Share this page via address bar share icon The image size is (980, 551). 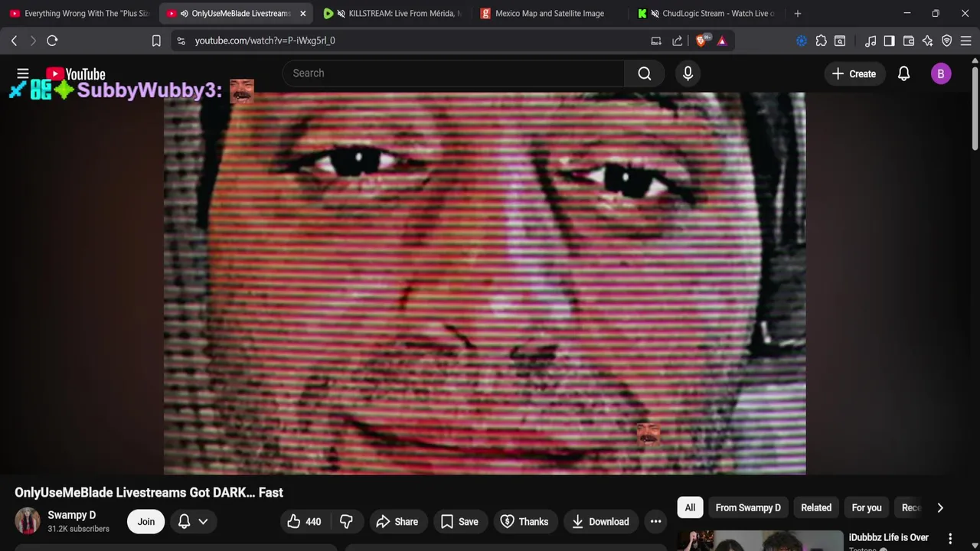click(x=678, y=41)
